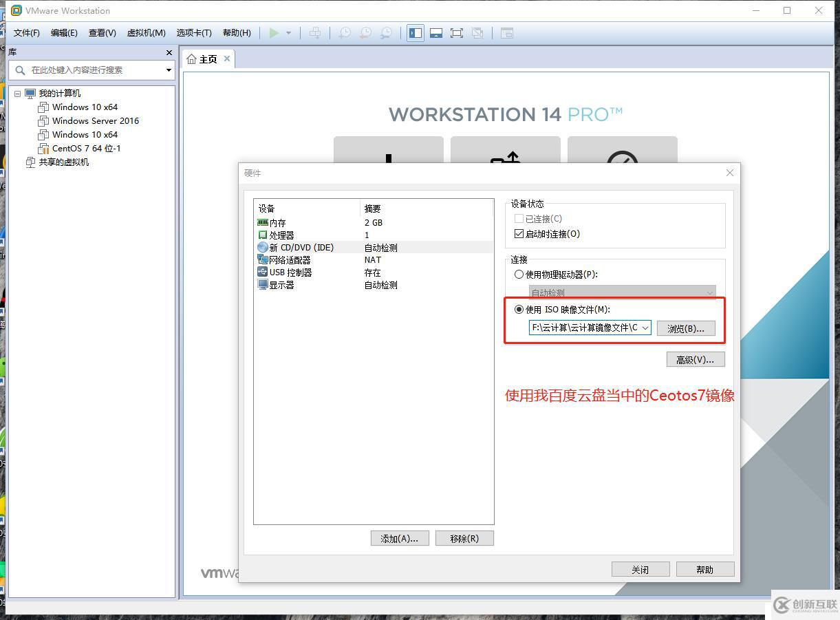Select the second Windows 10 x64 VM

pos(85,135)
